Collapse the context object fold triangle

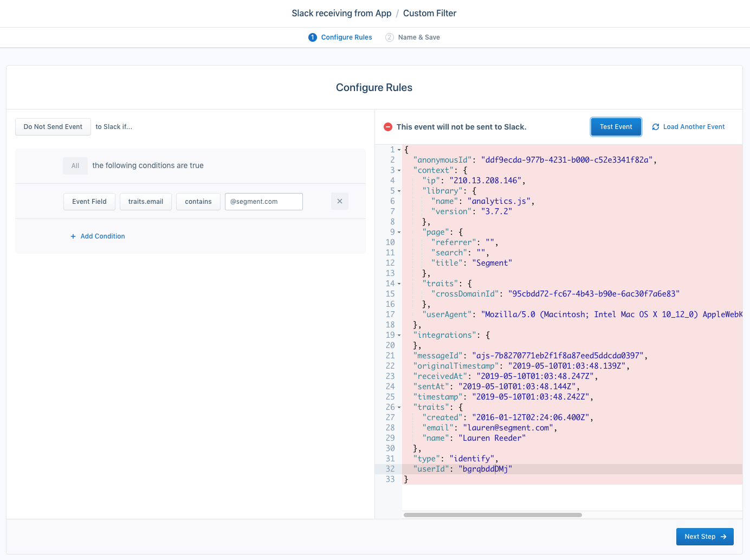coord(398,170)
